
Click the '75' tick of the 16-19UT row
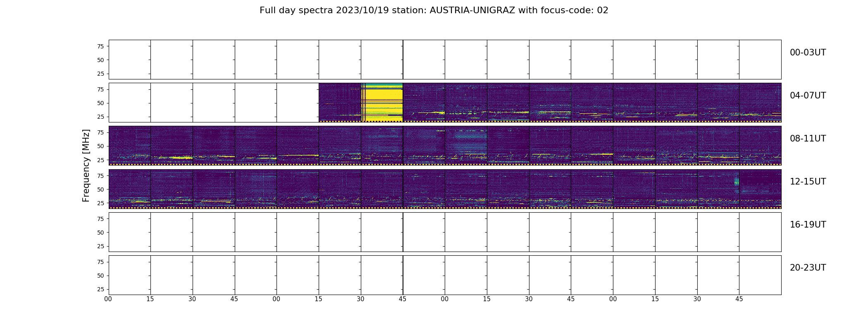(100, 219)
